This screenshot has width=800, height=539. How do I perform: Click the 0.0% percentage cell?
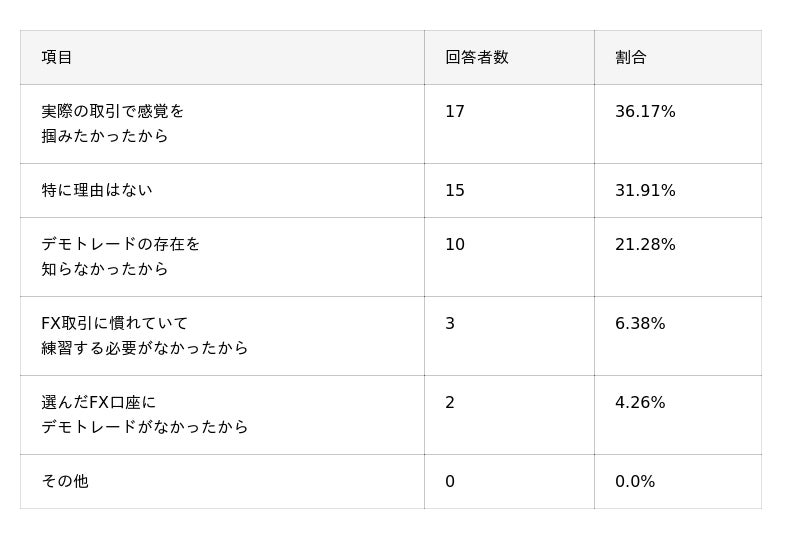635,482
